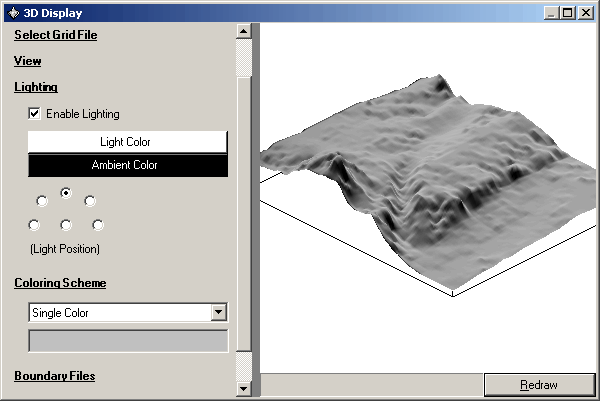Select the top-center light position radio

(66, 193)
